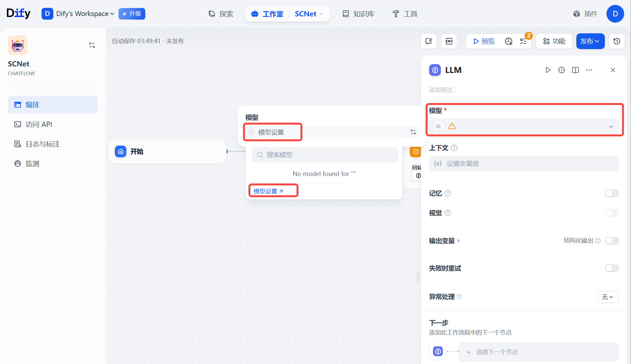Go to 知识库 in top navigation
Screen dimensions: 631x364
pyautogui.click(x=359, y=14)
